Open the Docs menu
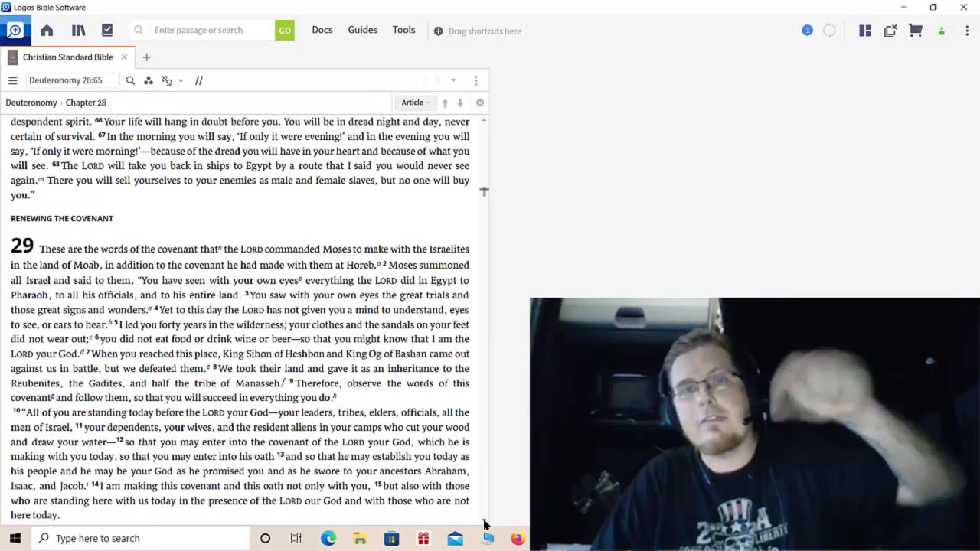Viewport: 980px width, 551px height. (x=322, y=30)
